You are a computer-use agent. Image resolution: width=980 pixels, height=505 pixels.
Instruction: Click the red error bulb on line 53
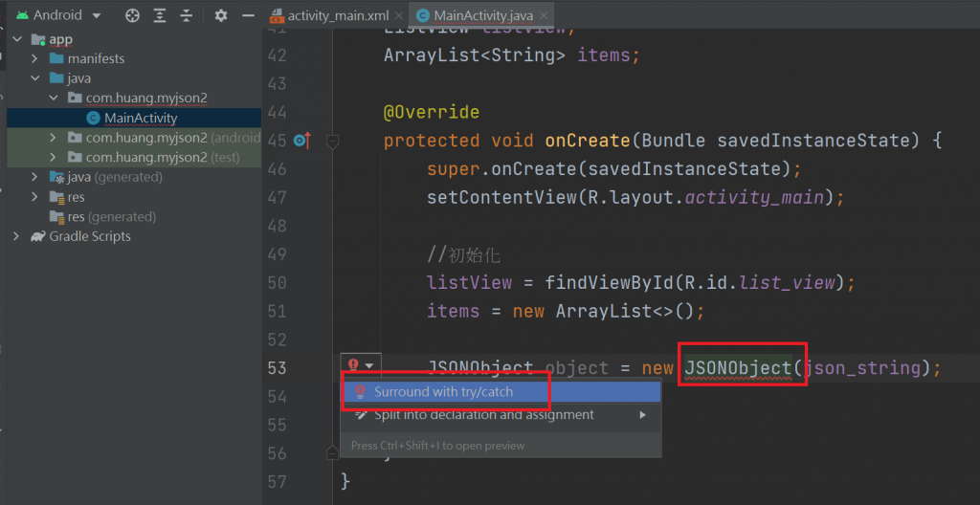[x=353, y=364]
